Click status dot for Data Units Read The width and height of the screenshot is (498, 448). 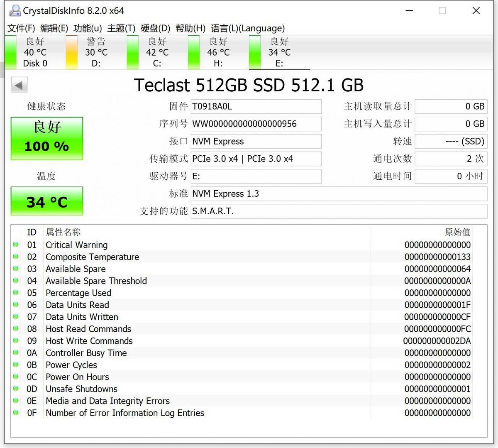point(16,305)
